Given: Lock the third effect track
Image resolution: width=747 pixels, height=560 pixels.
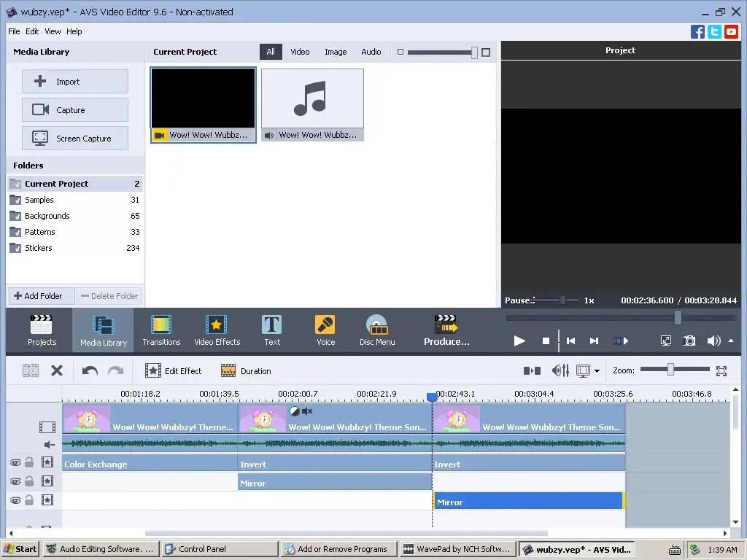Looking at the screenshot, I should point(29,500).
